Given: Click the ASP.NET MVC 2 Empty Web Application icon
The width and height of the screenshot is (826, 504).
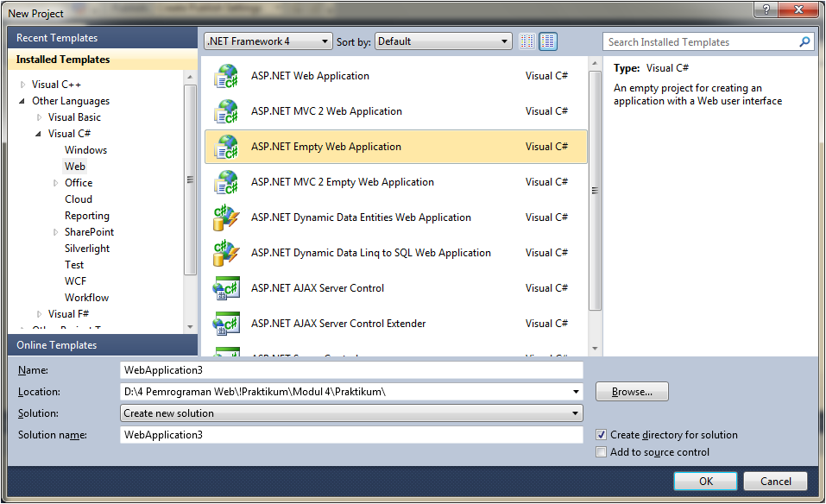Looking at the screenshot, I should click(x=226, y=182).
